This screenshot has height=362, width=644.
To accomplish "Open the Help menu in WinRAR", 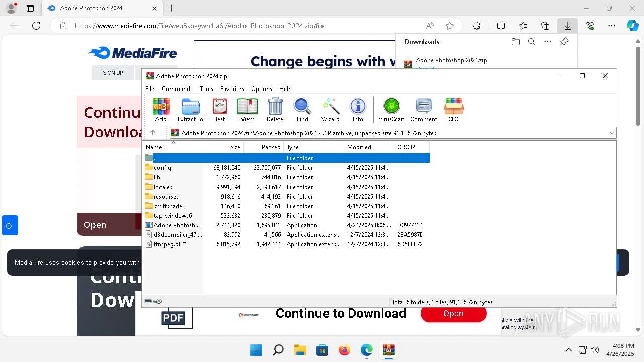I will [x=285, y=88].
